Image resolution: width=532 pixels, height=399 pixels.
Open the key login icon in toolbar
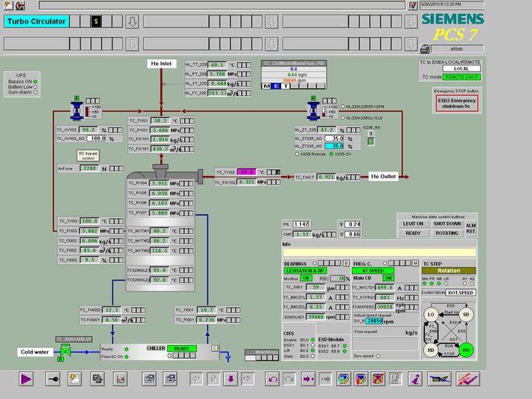tap(53, 378)
